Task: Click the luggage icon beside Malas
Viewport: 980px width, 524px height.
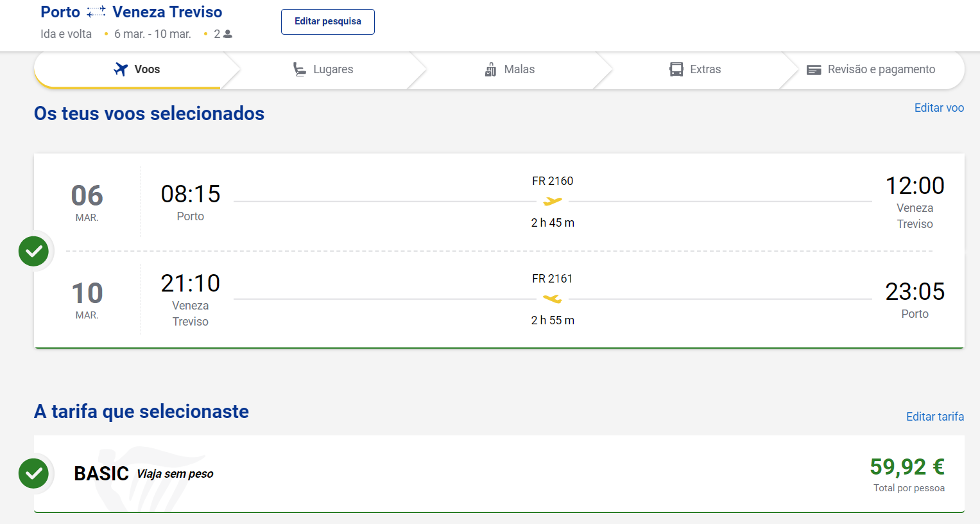Action: tap(490, 69)
